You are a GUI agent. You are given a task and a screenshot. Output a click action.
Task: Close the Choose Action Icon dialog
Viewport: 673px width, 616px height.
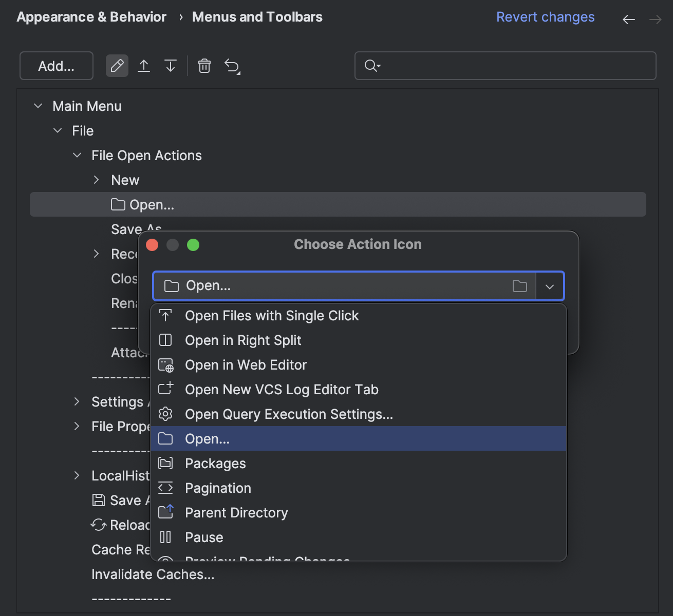coord(152,245)
